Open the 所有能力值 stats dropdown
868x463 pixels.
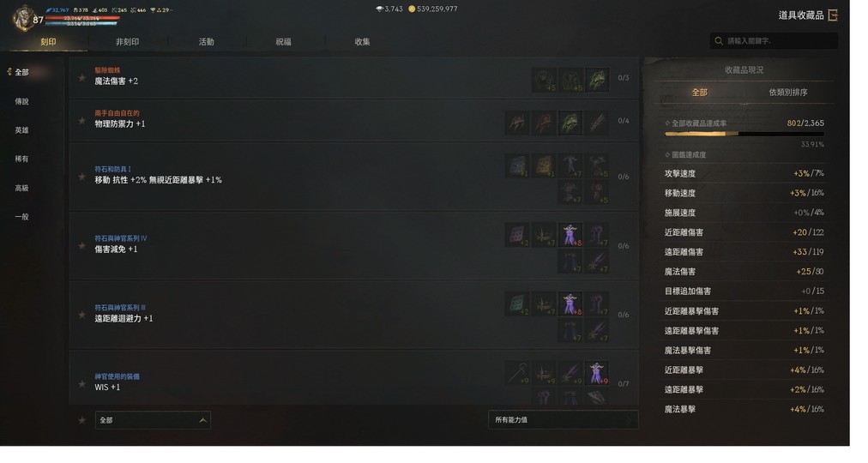(563, 420)
